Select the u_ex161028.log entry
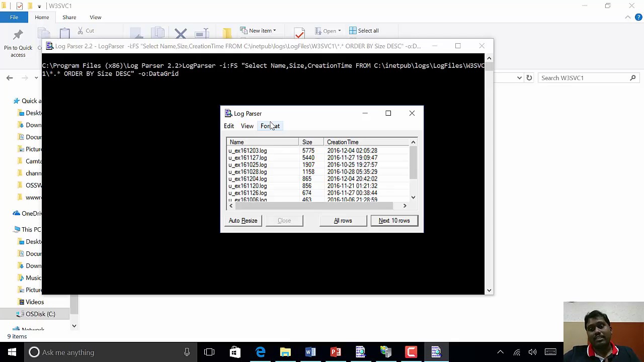644x362 pixels. 248,172
